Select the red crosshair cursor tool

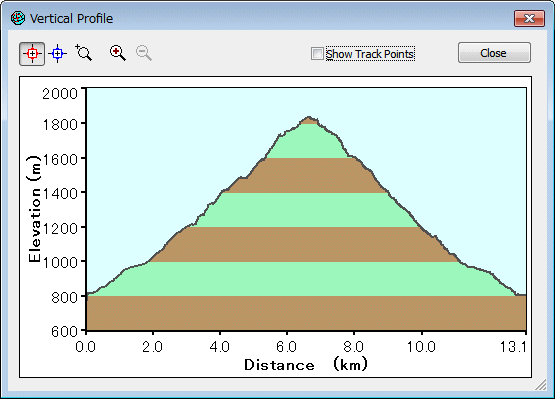pos(32,54)
